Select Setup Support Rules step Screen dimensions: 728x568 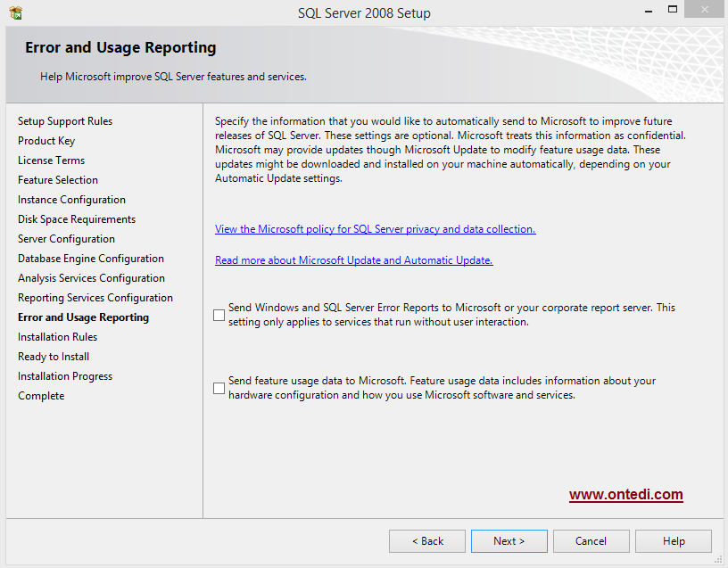tap(65, 121)
